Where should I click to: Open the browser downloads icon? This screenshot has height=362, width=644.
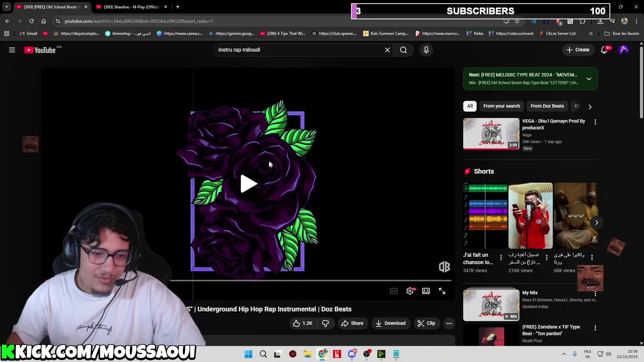600,21
